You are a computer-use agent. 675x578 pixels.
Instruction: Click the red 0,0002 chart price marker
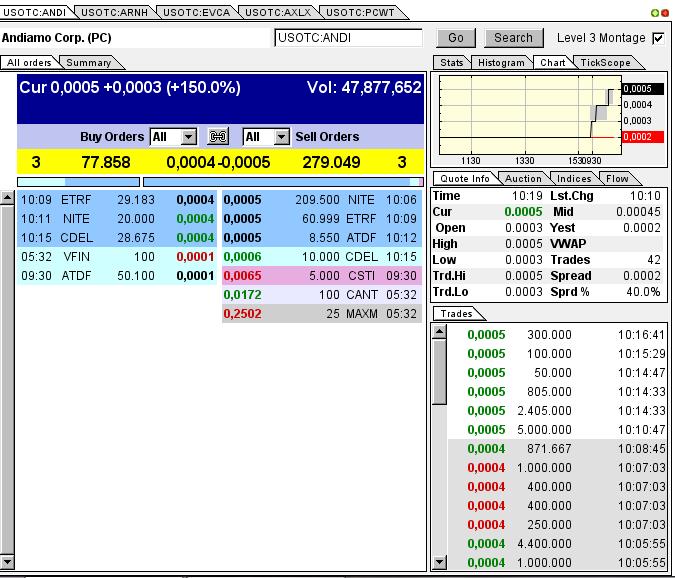point(643,137)
